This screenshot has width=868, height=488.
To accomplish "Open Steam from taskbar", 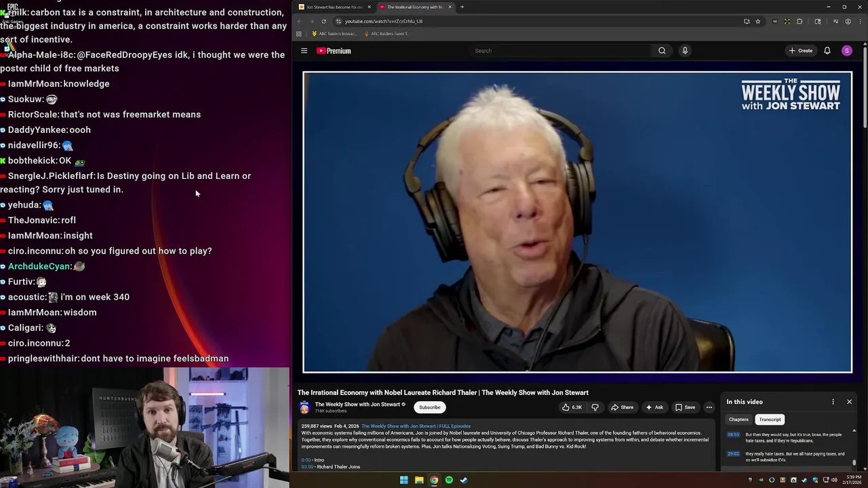I will 464,480.
